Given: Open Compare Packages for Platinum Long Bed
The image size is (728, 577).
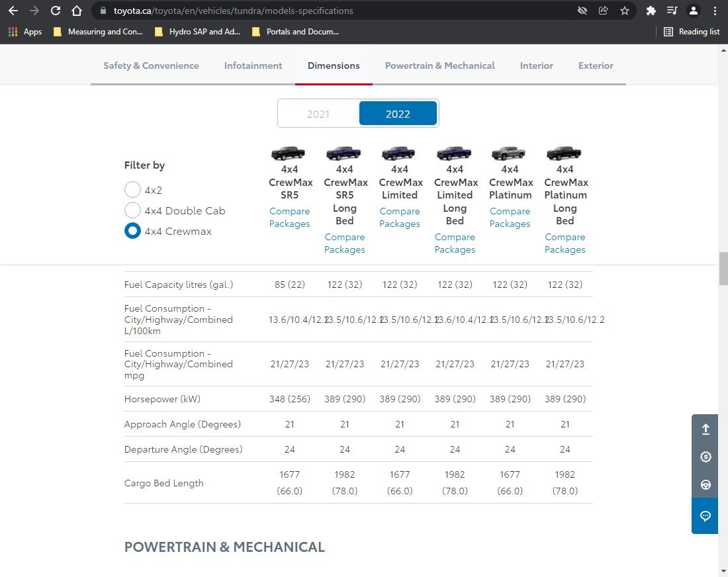Looking at the screenshot, I should pyautogui.click(x=565, y=244).
